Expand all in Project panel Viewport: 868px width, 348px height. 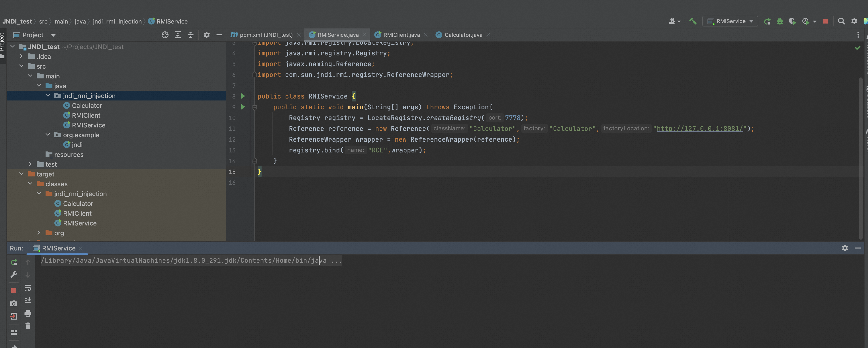(x=178, y=35)
